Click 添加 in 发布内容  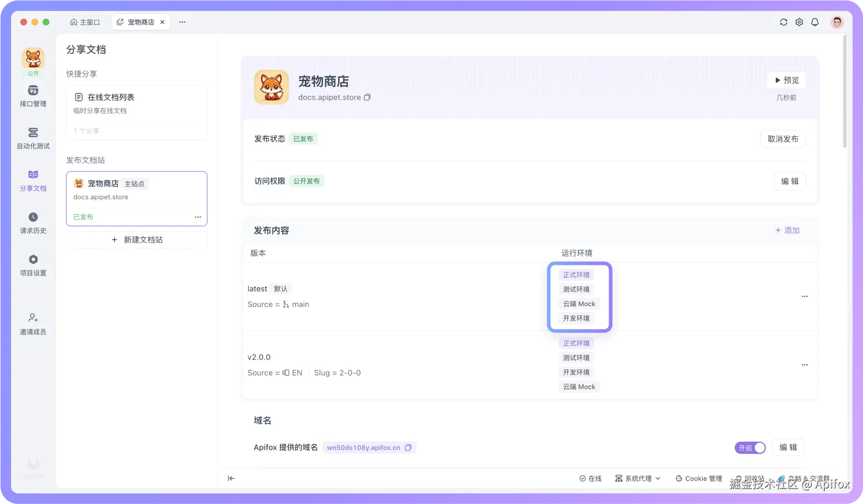787,230
